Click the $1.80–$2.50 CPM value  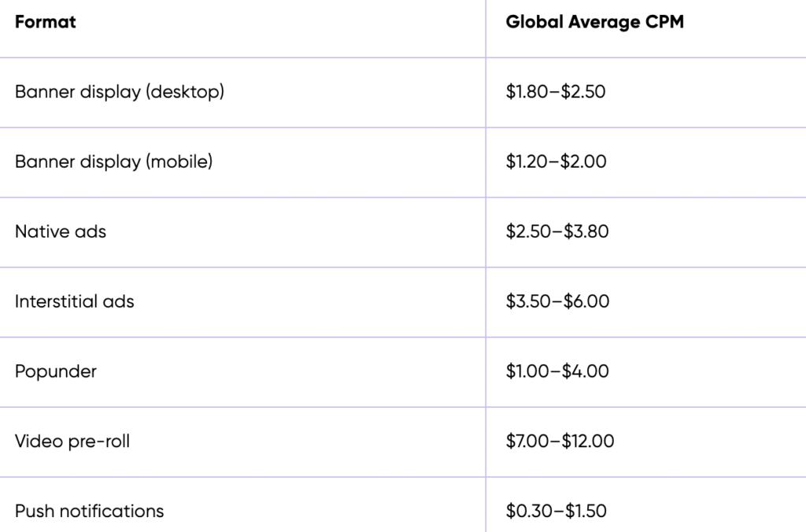pyautogui.click(x=556, y=92)
